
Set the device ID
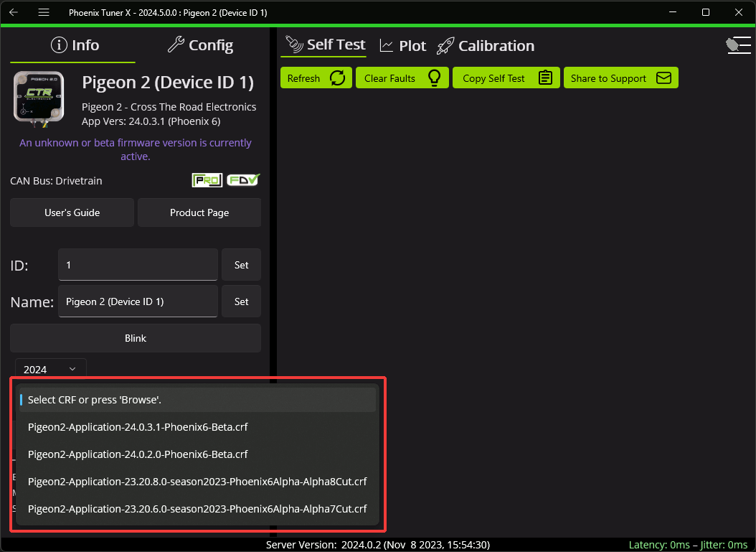click(242, 265)
